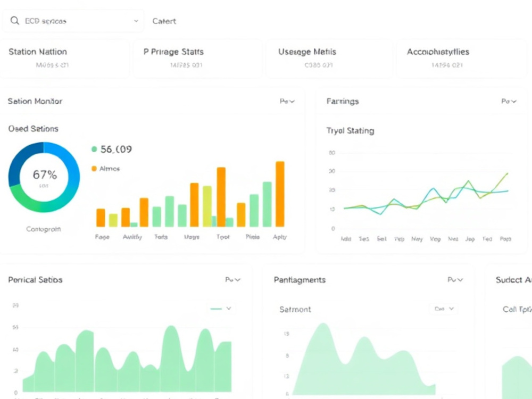Select the Catert tab
532x399 pixels.
pos(164,21)
